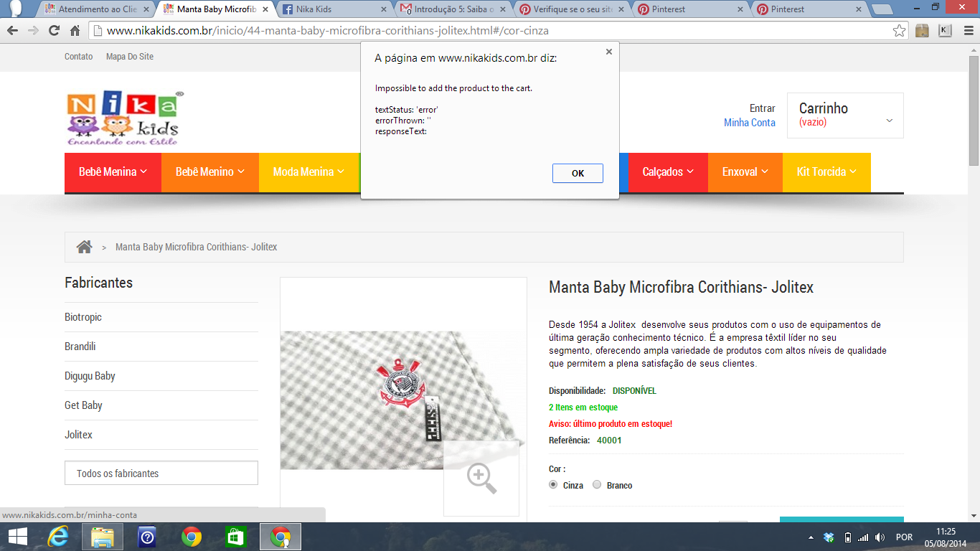This screenshot has height=551, width=980.
Task: Click the product title Manta Baby Microfibra
Action: coord(681,288)
